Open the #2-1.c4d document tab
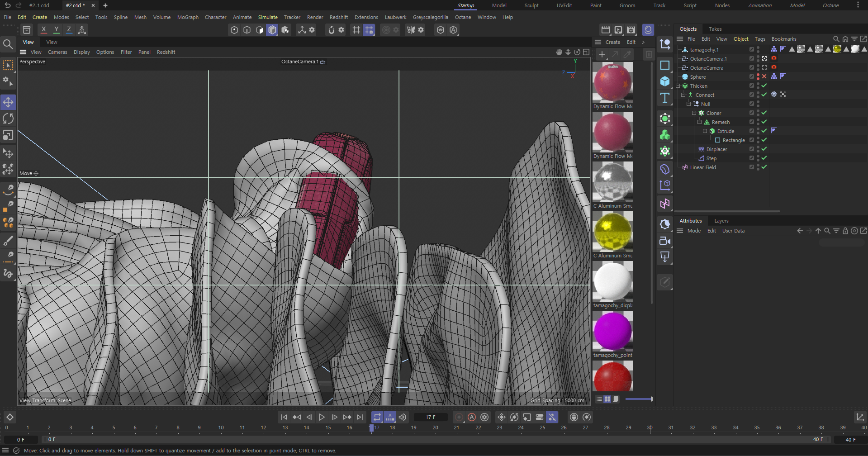Image resolution: width=868 pixels, height=456 pixels. (39, 5)
